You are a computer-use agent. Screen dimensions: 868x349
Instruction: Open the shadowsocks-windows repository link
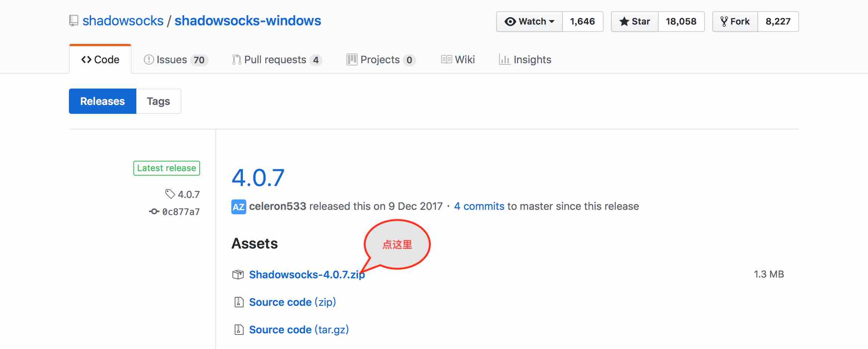[x=248, y=21]
